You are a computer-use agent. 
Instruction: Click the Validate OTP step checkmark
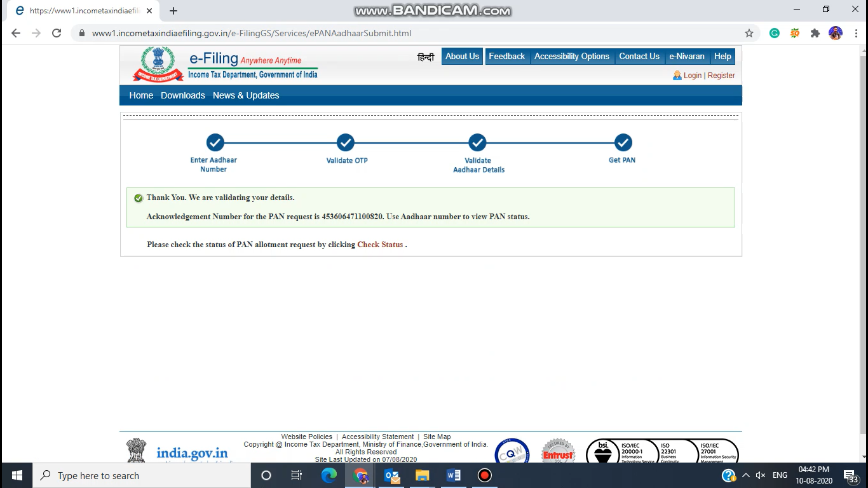point(346,142)
